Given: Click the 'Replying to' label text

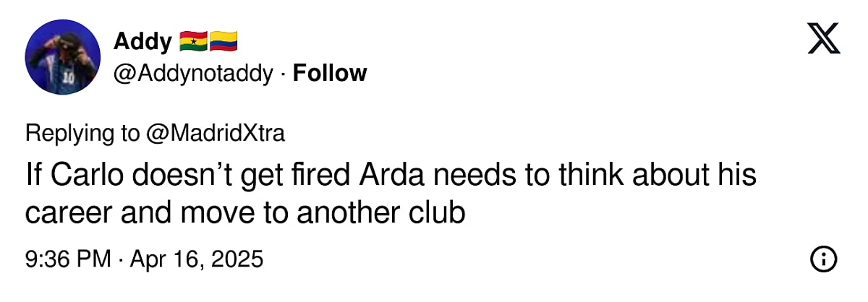Looking at the screenshot, I should pyautogui.click(x=82, y=133).
